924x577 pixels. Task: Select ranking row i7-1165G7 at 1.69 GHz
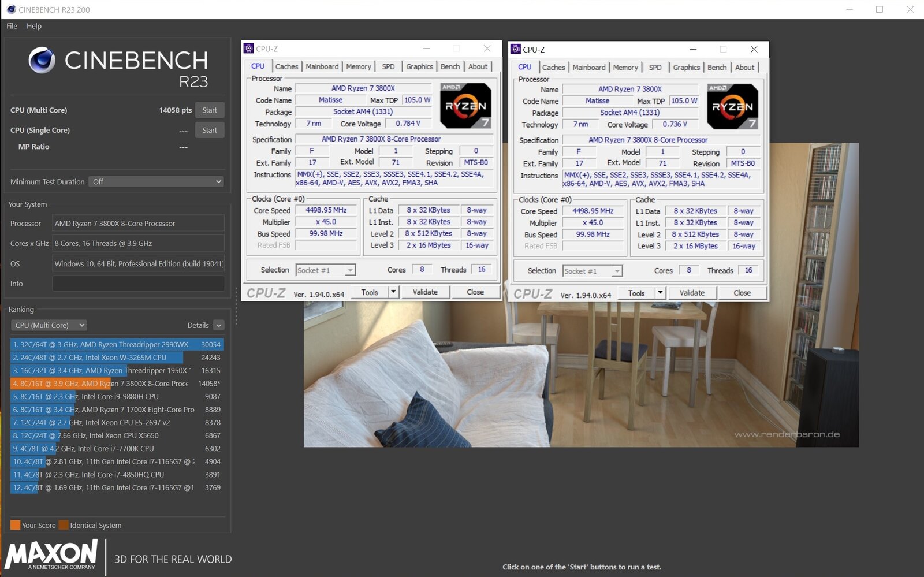[x=117, y=487]
